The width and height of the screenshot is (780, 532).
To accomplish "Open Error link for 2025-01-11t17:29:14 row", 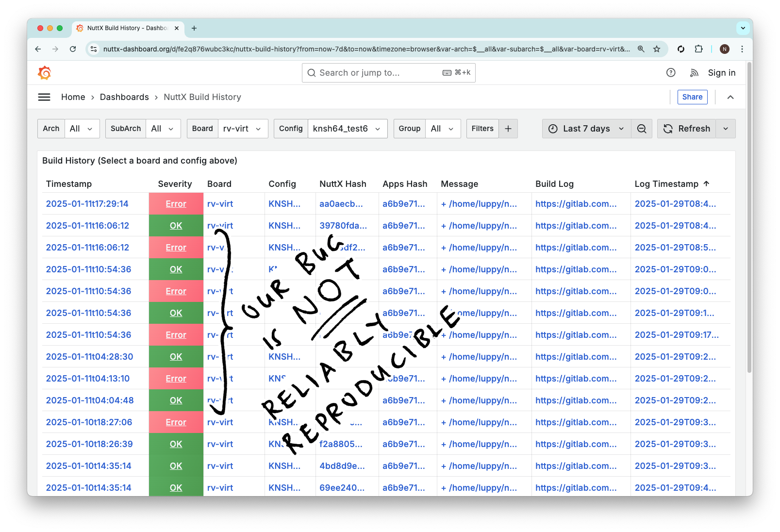I will (x=176, y=204).
